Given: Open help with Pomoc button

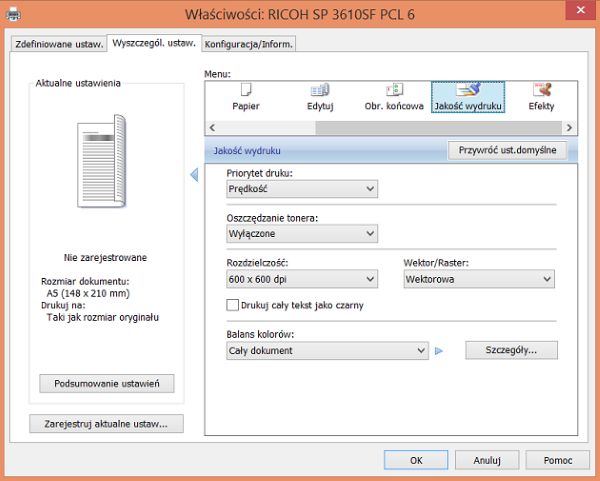Looking at the screenshot, I should 558,460.
